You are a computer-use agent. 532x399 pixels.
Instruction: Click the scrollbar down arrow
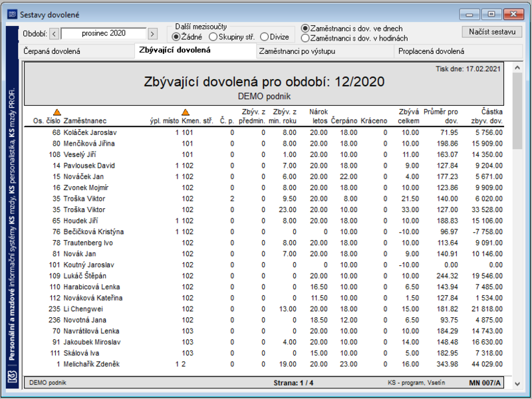(x=517, y=384)
